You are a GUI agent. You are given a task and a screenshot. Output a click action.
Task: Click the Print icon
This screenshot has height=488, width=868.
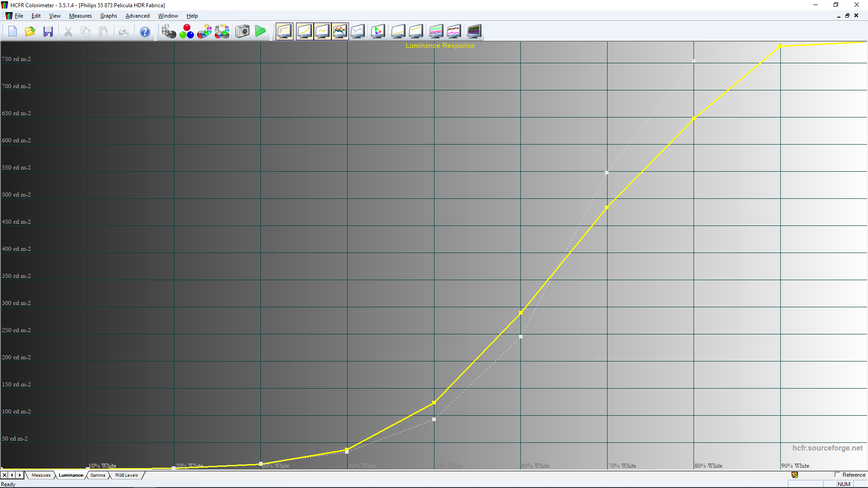pos(123,31)
